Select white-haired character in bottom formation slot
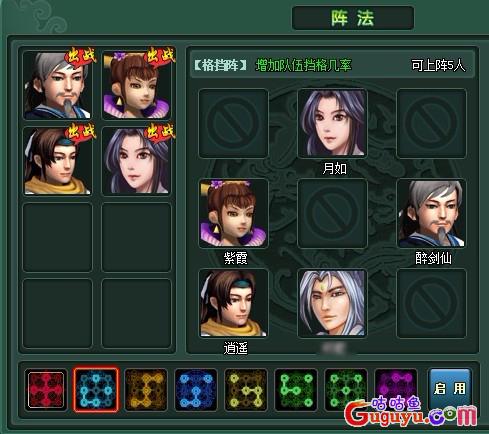 [x=332, y=303]
